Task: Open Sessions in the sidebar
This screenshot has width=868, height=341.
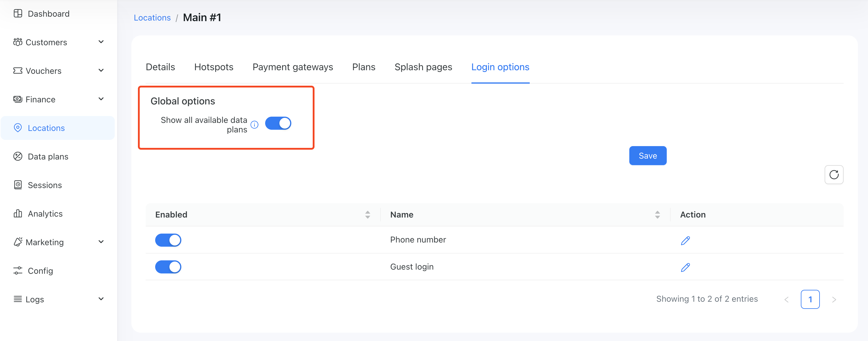Action: point(45,185)
